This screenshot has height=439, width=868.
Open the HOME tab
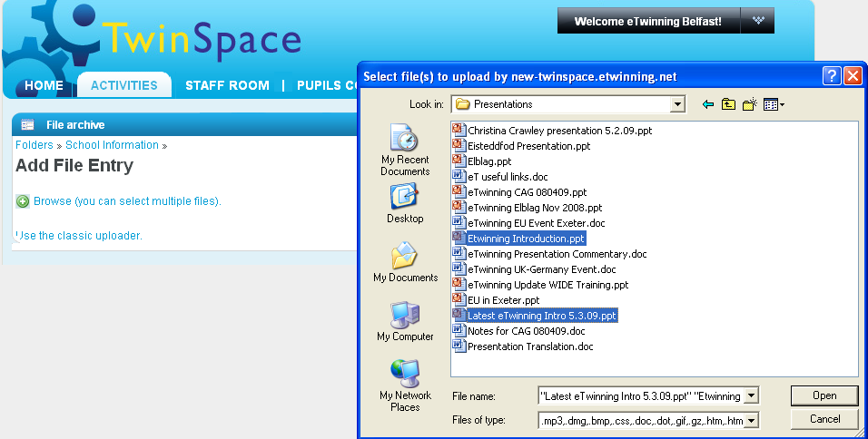point(44,85)
